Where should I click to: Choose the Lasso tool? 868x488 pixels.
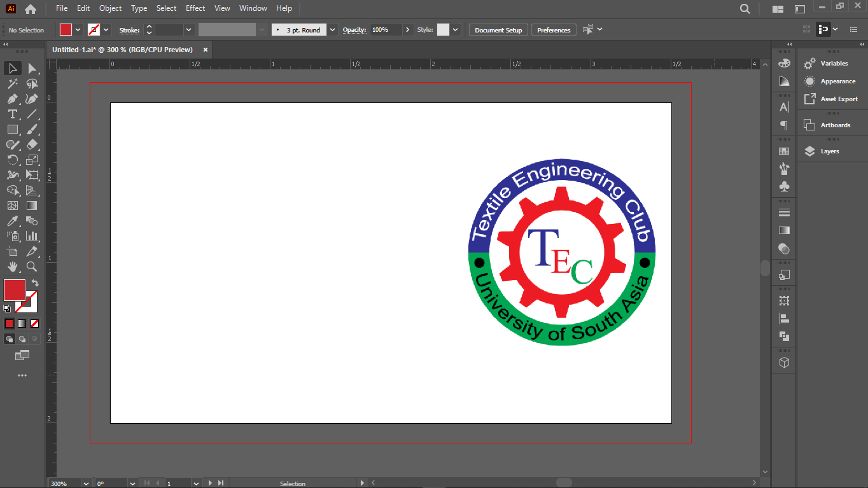32,83
